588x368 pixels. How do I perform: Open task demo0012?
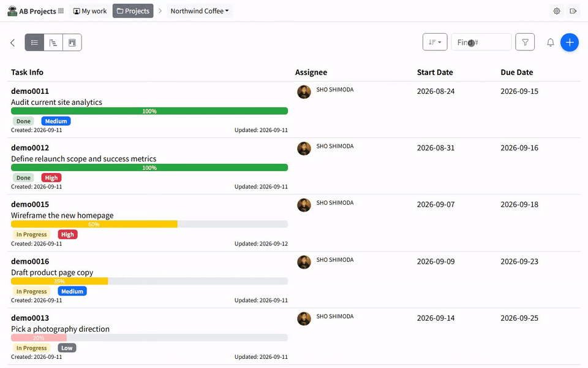(x=30, y=148)
